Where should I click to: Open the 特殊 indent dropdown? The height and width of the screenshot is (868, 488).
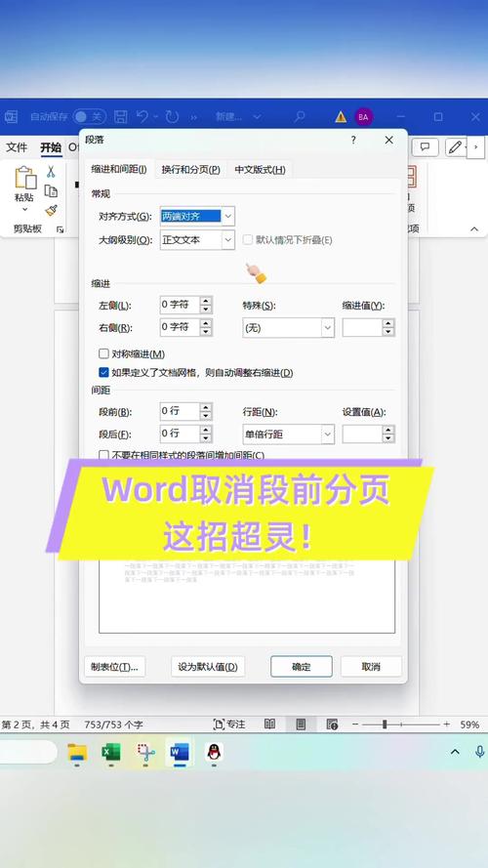(x=328, y=328)
